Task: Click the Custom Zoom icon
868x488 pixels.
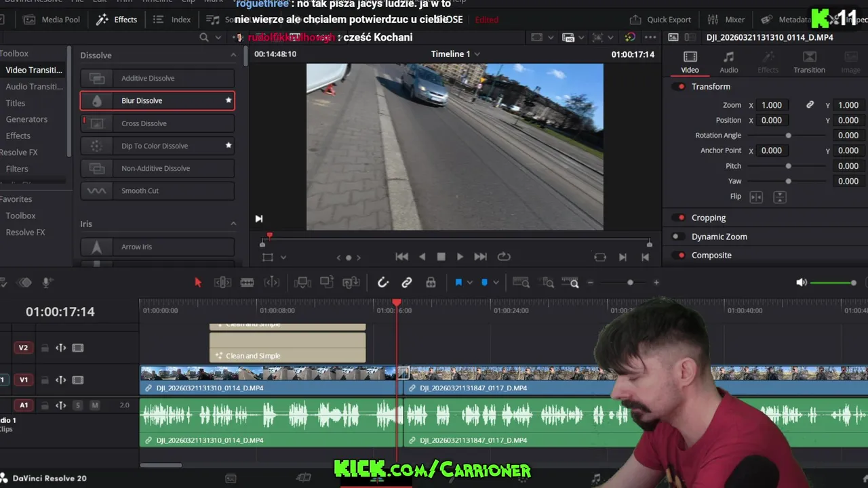Action: (572, 283)
